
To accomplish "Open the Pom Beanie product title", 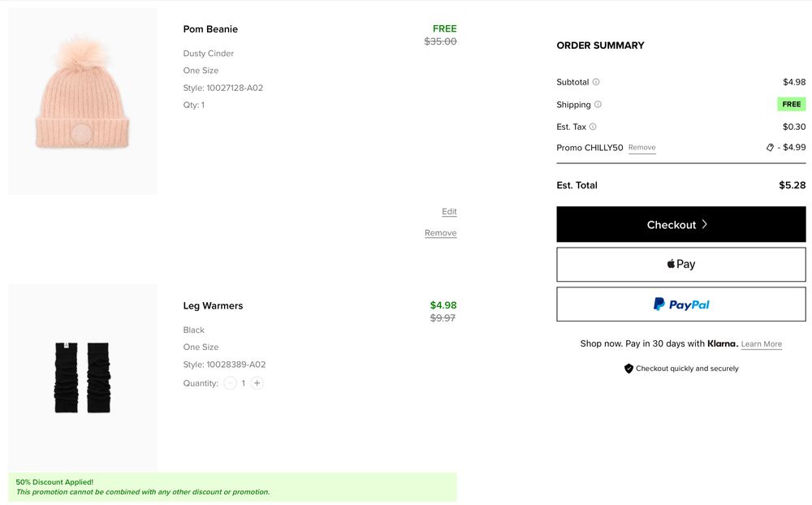I will [210, 29].
